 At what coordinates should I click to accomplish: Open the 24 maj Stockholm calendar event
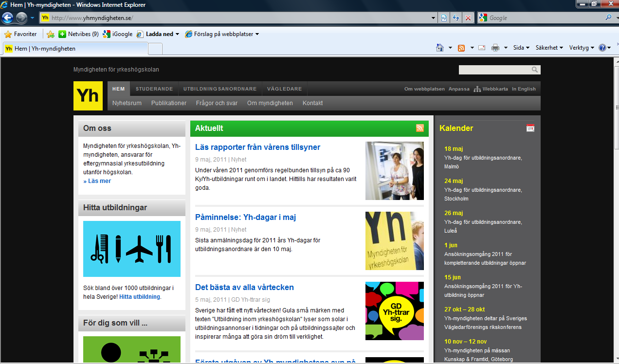click(x=483, y=189)
